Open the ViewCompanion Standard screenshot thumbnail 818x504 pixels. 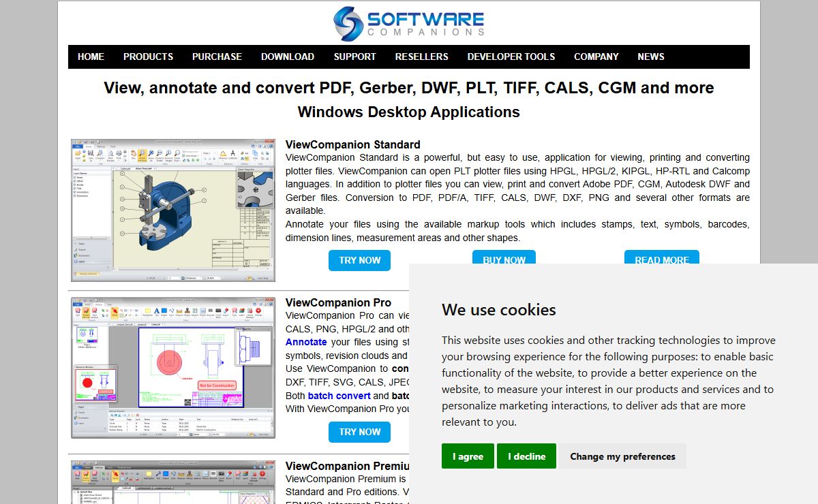(x=173, y=210)
